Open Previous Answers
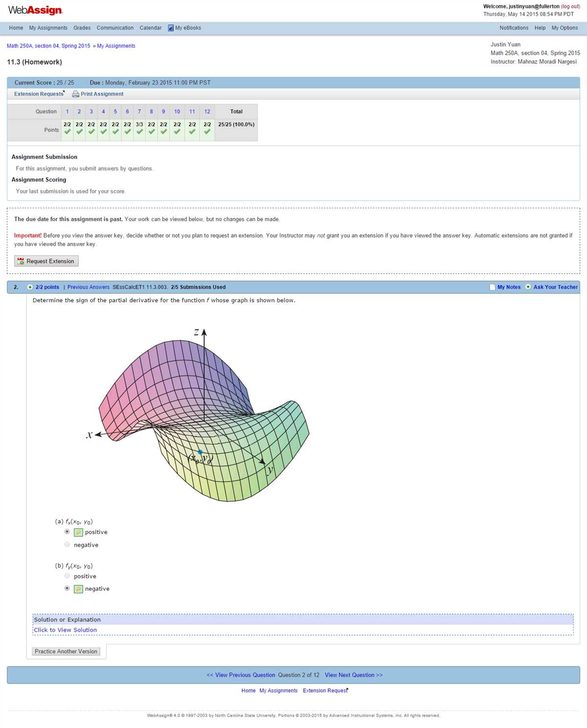This screenshot has height=728, width=587. pyautogui.click(x=89, y=287)
